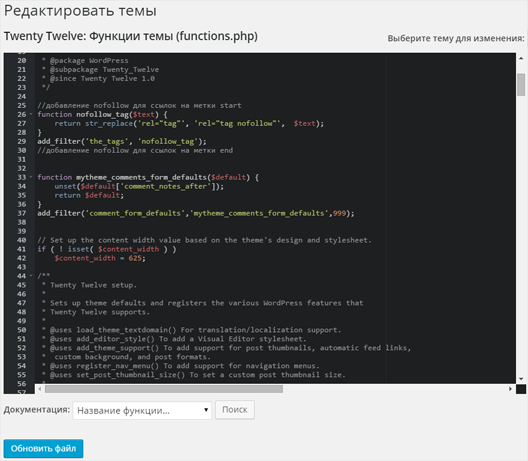Screen dimensions: 528x461
Task: Collapse the comment fold at line 44
Action: 31,276
